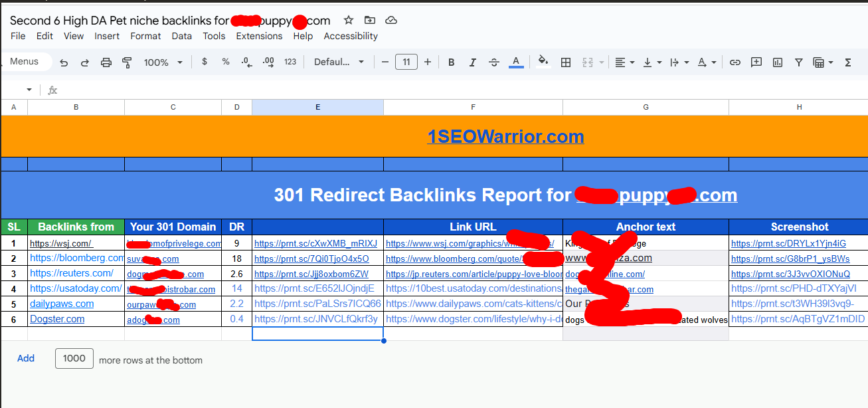868x408 pixels.
Task: Click the Insert link icon
Action: tap(735, 62)
